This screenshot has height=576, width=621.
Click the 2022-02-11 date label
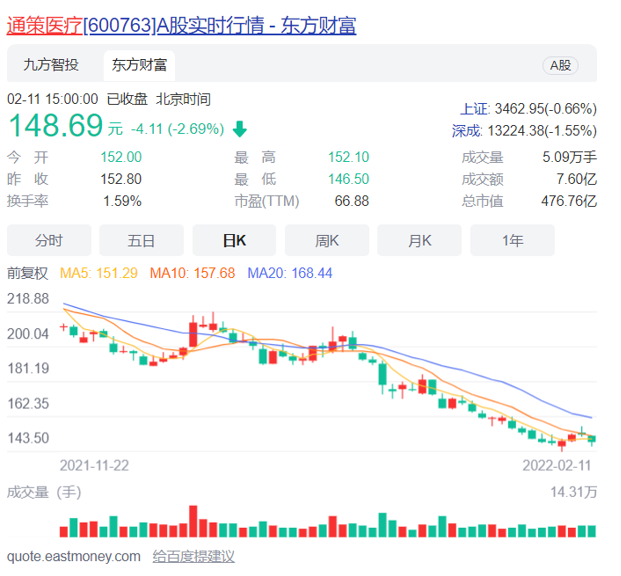tap(557, 465)
